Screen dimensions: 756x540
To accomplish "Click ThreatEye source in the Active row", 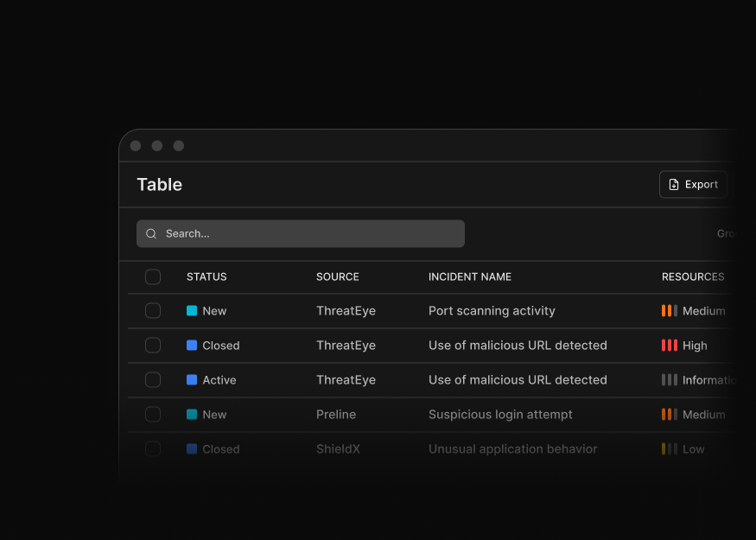I will click(346, 380).
